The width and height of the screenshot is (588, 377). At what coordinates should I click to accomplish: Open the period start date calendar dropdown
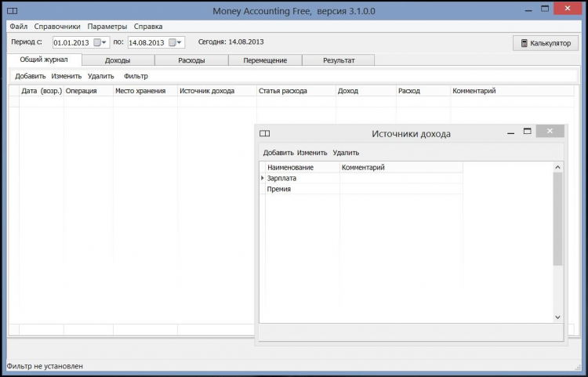(x=100, y=42)
